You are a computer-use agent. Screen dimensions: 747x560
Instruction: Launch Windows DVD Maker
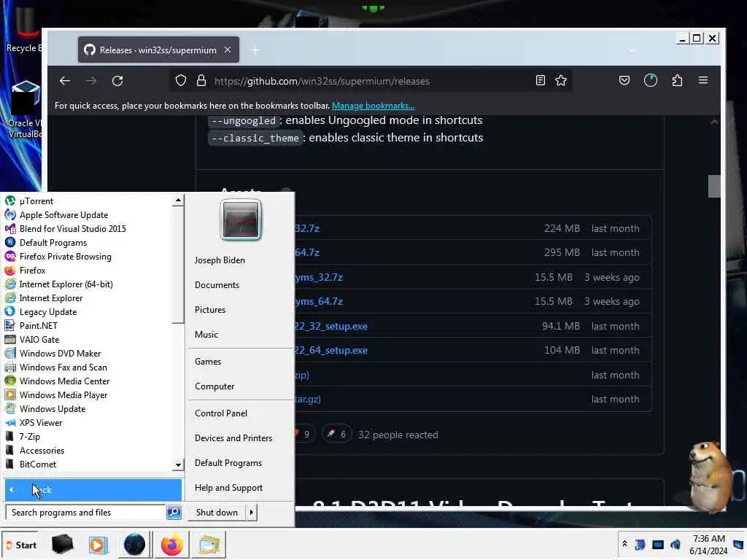tap(60, 354)
